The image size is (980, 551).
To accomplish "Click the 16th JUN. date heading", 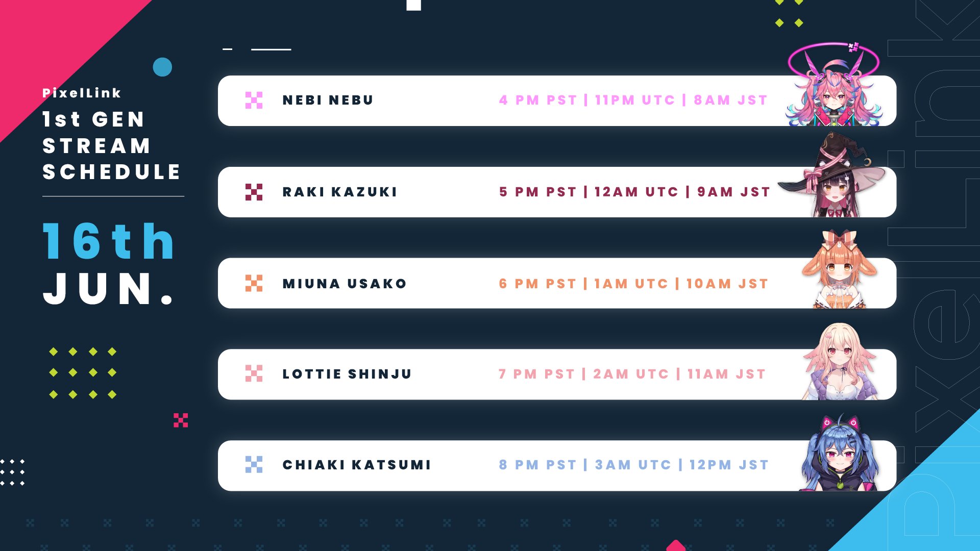I will pyautogui.click(x=109, y=264).
